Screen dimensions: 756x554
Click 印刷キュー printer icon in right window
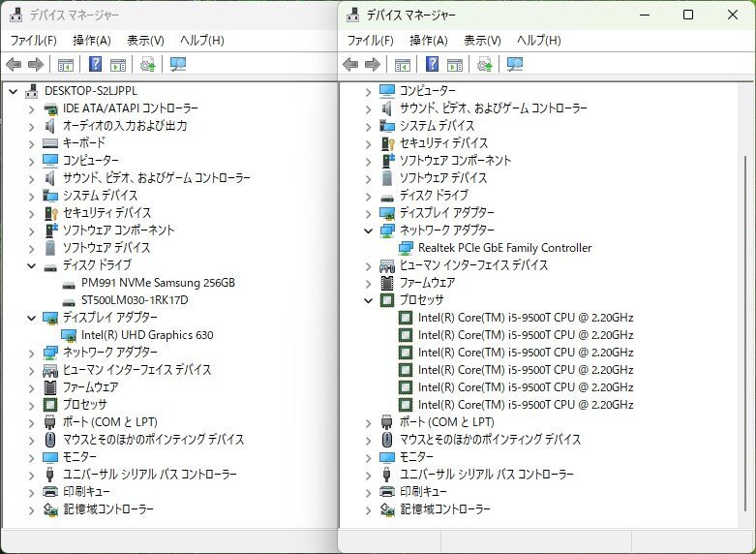click(x=387, y=492)
